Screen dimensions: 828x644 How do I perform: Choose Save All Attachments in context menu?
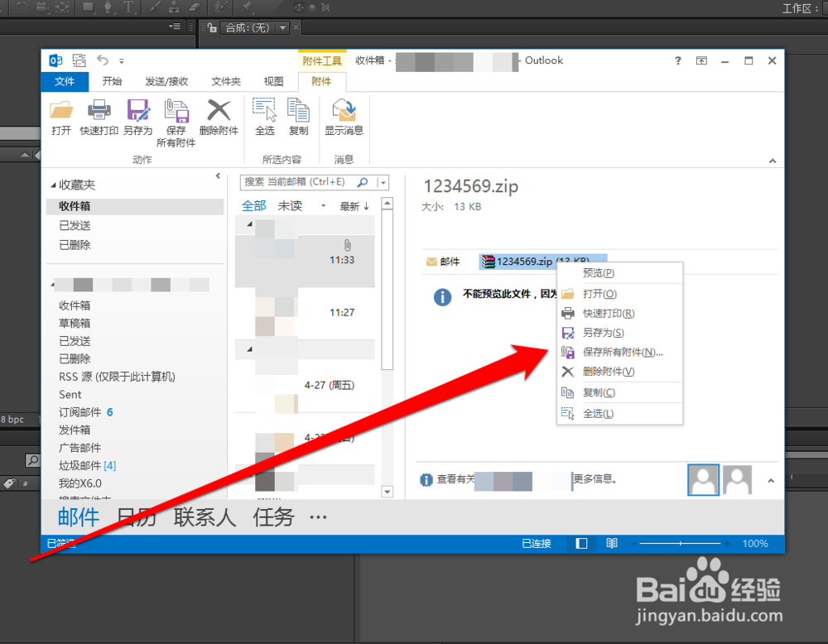pos(620,352)
